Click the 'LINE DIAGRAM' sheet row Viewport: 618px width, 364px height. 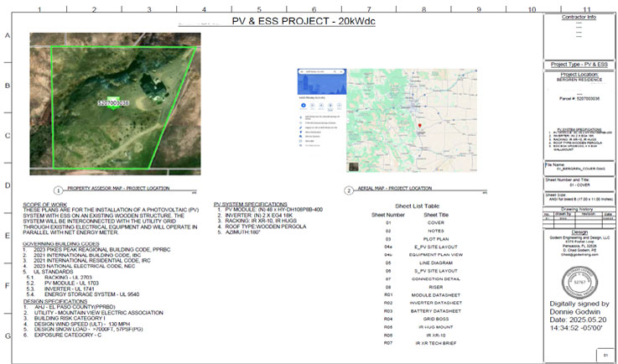418,263
